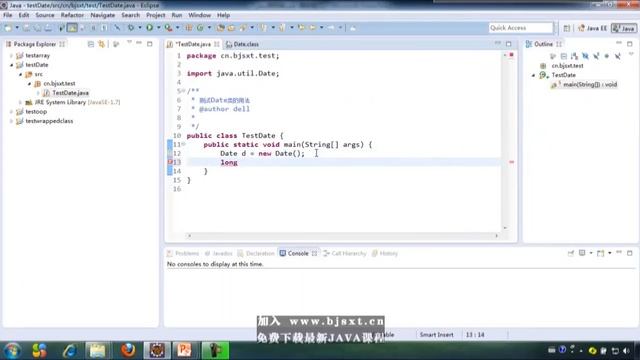640x360 pixels.
Task: Switch to the Java EE perspective
Action: (592, 28)
